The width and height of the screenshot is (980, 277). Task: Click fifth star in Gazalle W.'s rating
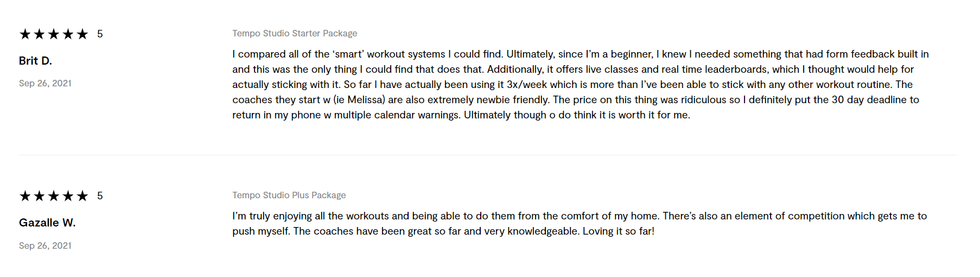coord(82,196)
